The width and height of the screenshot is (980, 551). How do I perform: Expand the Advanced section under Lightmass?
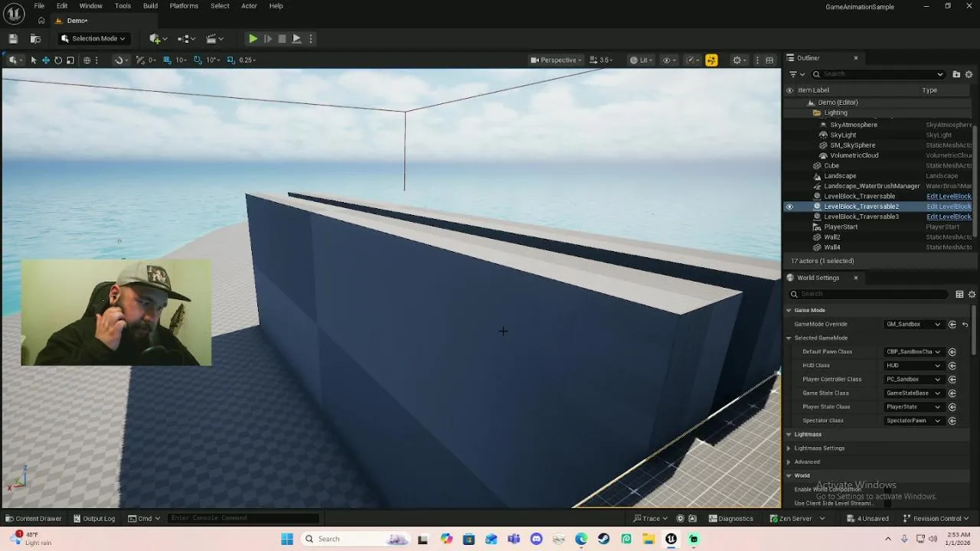tap(789, 462)
